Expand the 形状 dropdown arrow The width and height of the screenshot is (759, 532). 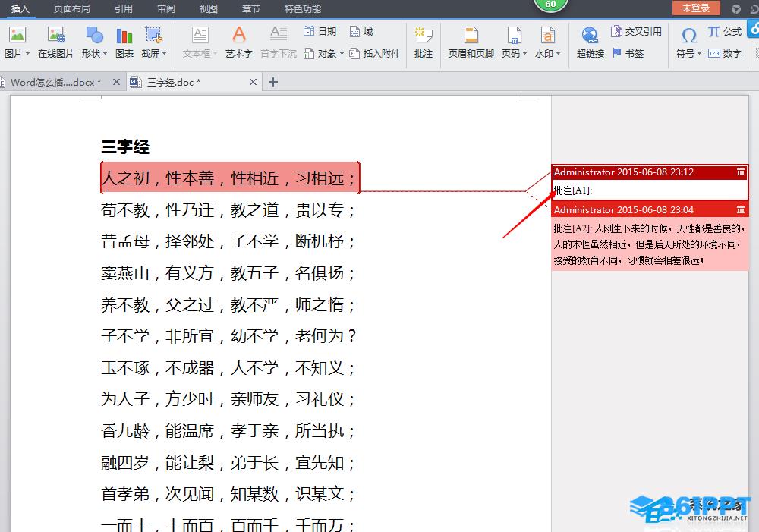[x=105, y=54]
